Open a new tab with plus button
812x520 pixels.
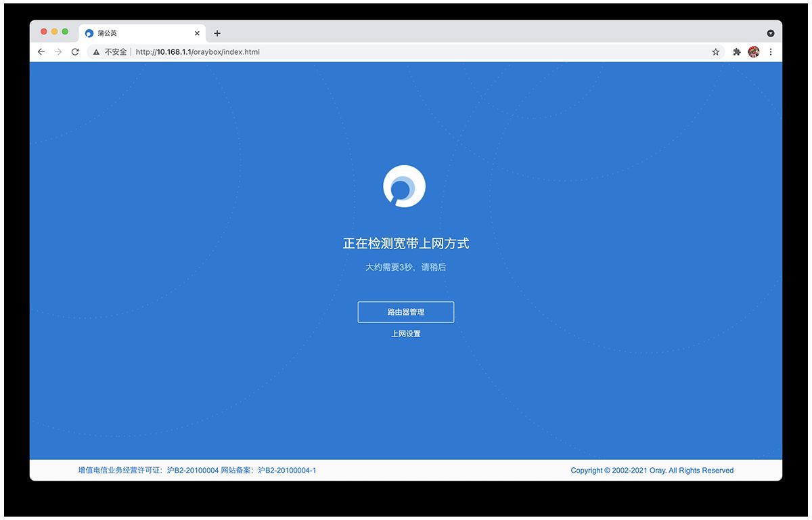pos(217,33)
